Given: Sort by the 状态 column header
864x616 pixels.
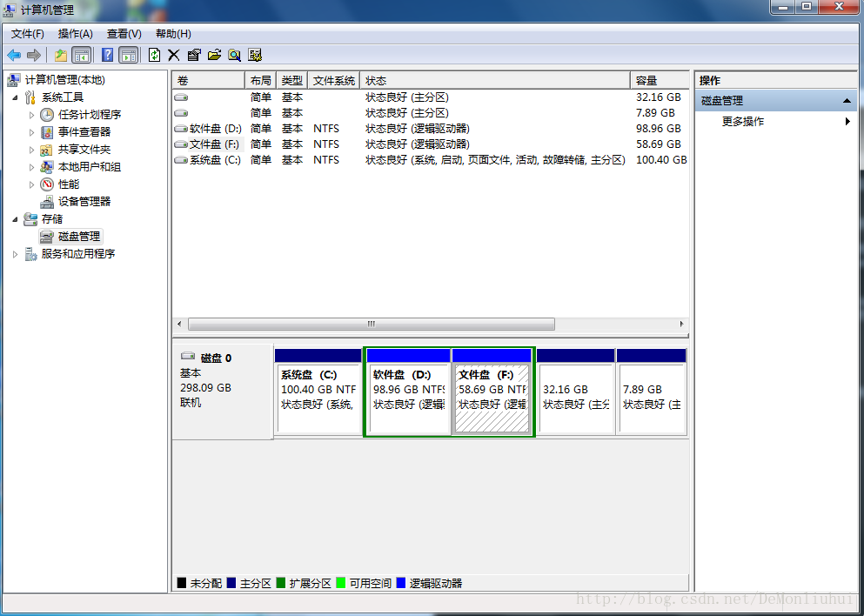Looking at the screenshot, I should 495,80.
